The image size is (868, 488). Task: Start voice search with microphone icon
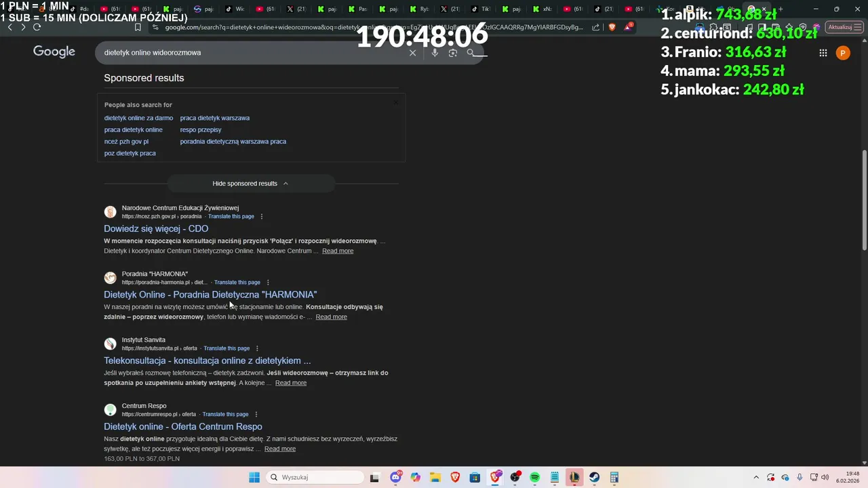pos(435,53)
